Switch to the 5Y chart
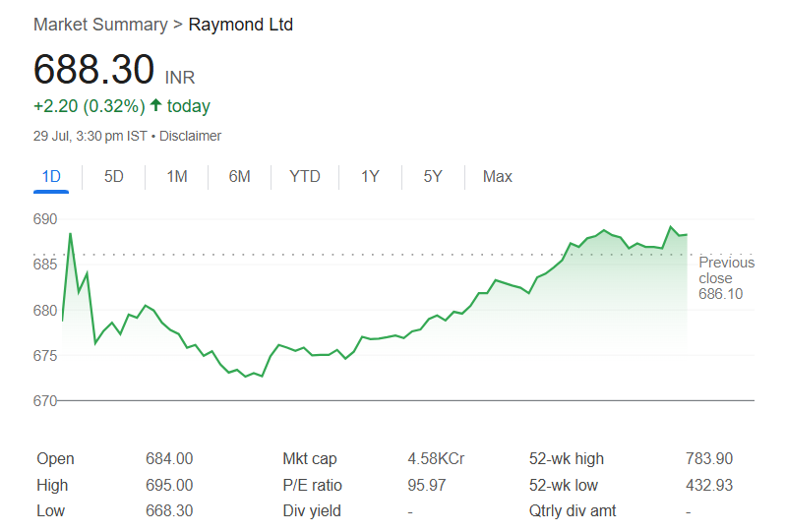The width and height of the screenshot is (786, 532). coord(433,177)
